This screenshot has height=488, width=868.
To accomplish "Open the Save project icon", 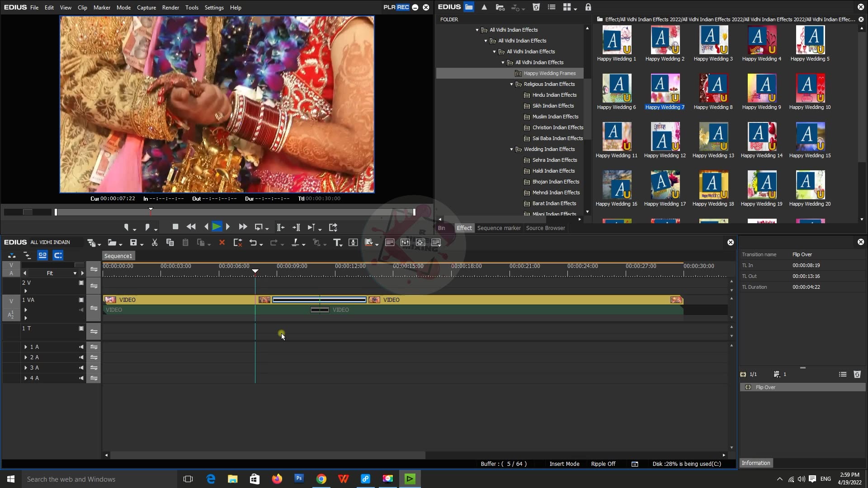I will pos(134,243).
